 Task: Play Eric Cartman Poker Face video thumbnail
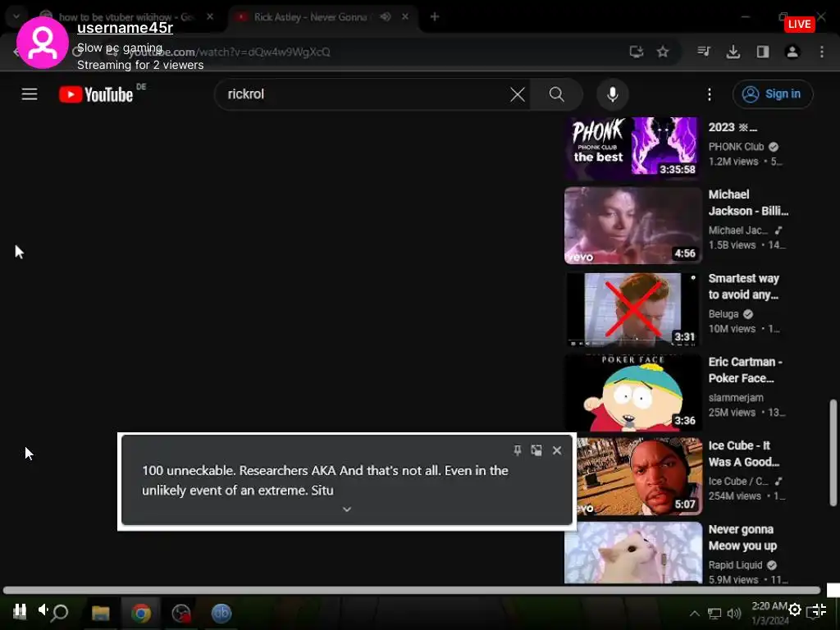click(632, 393)
